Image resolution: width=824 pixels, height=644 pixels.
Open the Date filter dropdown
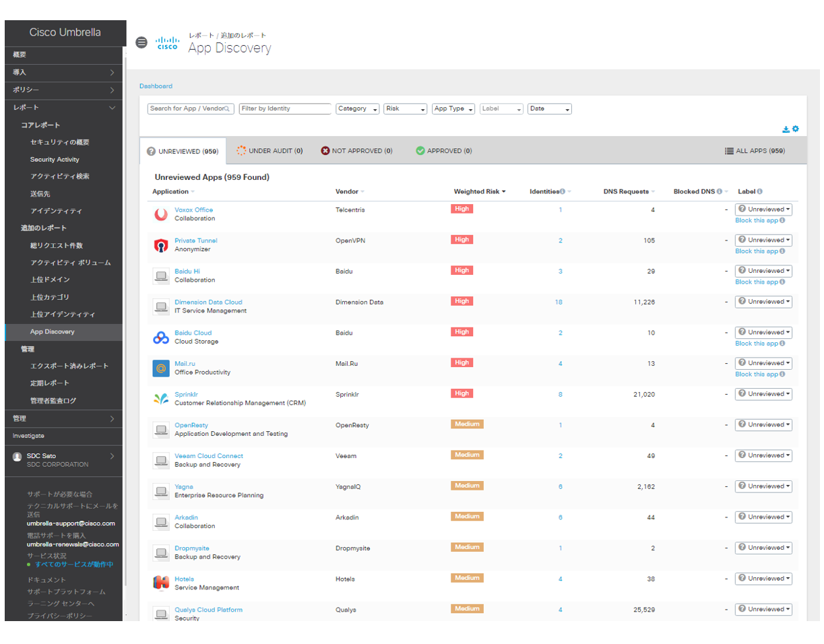point(550,108)
